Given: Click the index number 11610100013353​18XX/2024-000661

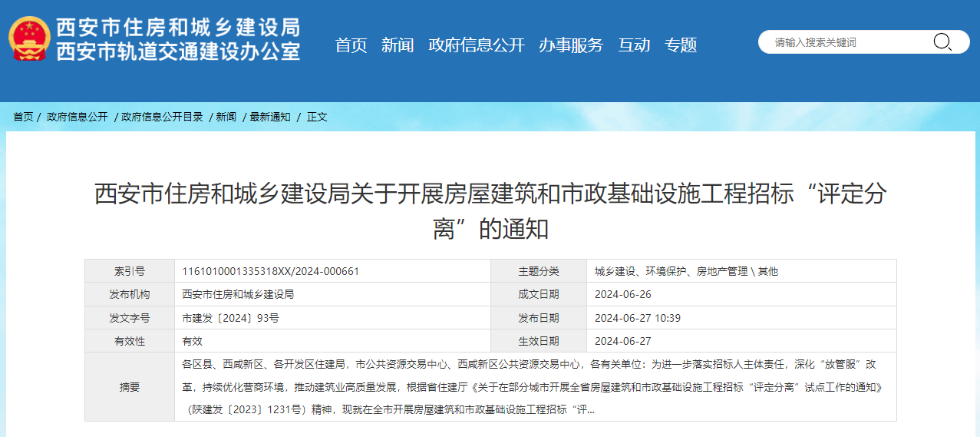Looking at the screenshot, I should (x=271, y=271).
